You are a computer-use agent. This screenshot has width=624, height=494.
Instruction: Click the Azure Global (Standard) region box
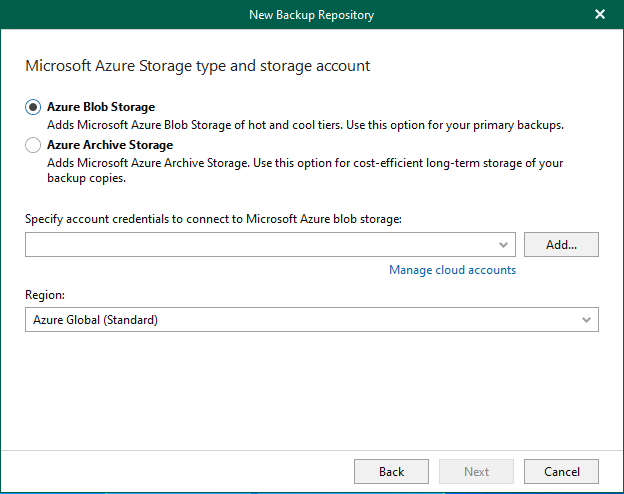[300, 320]
